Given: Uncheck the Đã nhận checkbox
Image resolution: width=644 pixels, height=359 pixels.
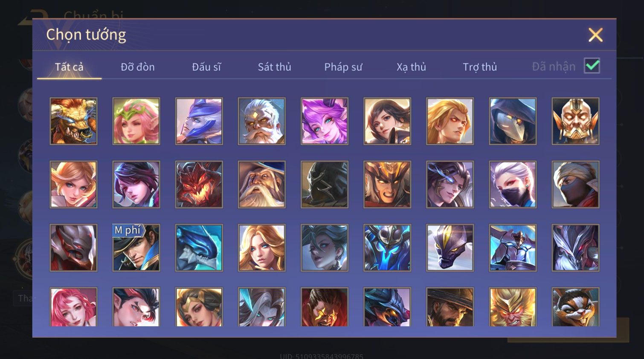Looking at the screenshot, I should (x=592, y=66).
